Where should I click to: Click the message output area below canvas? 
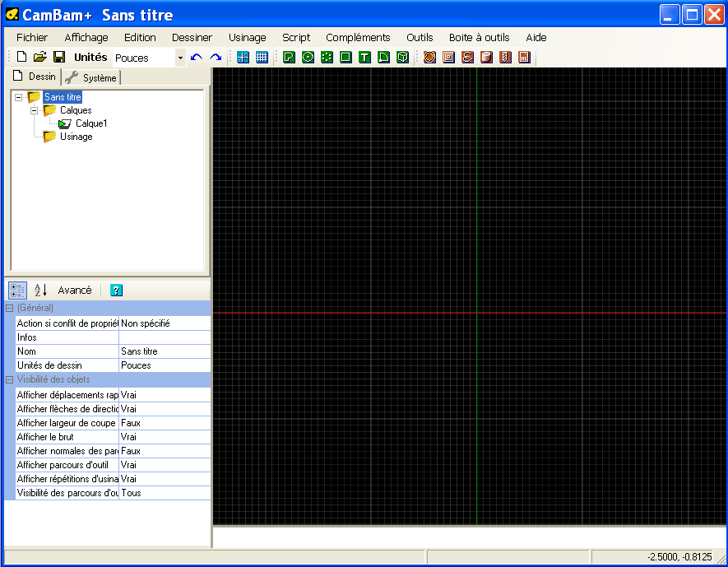pyautogui.click(x=470, y=537)
